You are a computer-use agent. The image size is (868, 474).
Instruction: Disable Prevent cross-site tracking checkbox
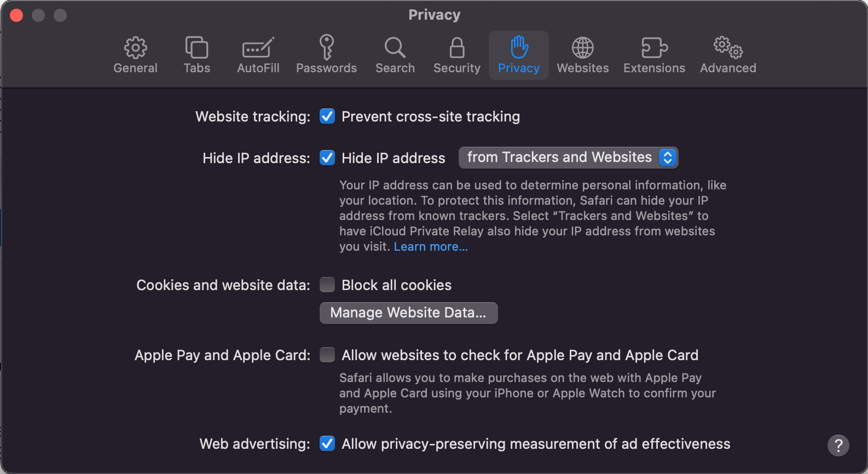coord(327,117)
